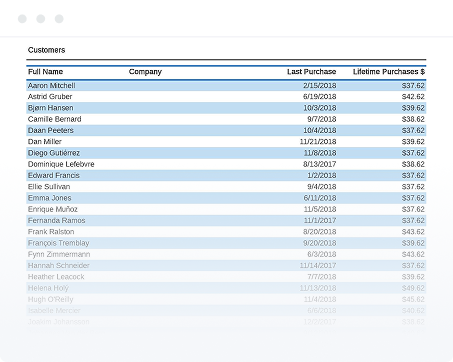Click the name Hannah Schneider
Image resolution: width=453 pixels, height=362 pixels.
click(x=59, y=266)
